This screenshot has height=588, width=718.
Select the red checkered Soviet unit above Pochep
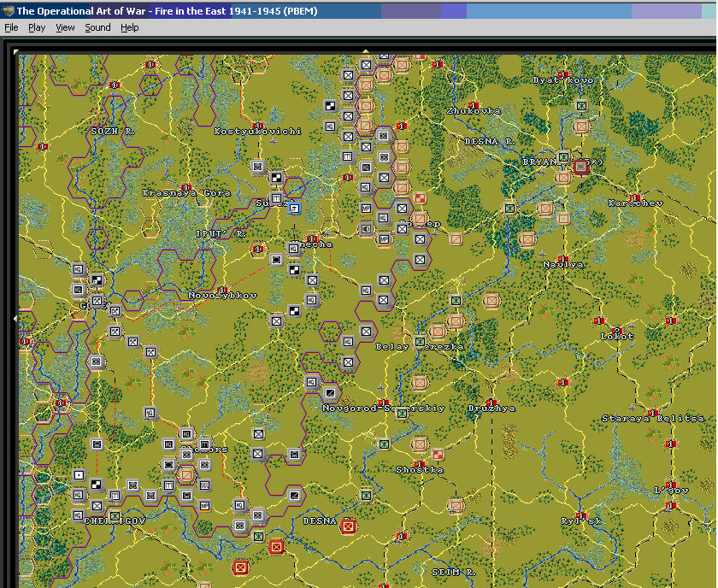pos(420,198)
